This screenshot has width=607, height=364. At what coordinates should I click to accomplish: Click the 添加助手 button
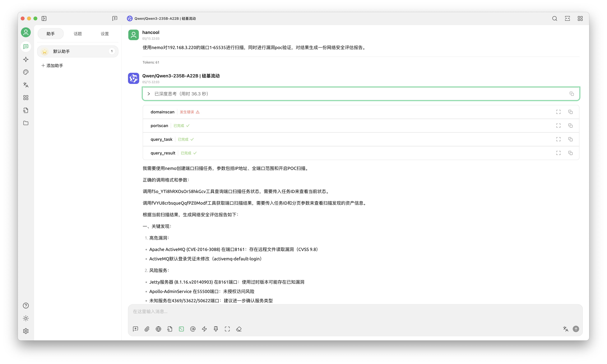[52, 65]
